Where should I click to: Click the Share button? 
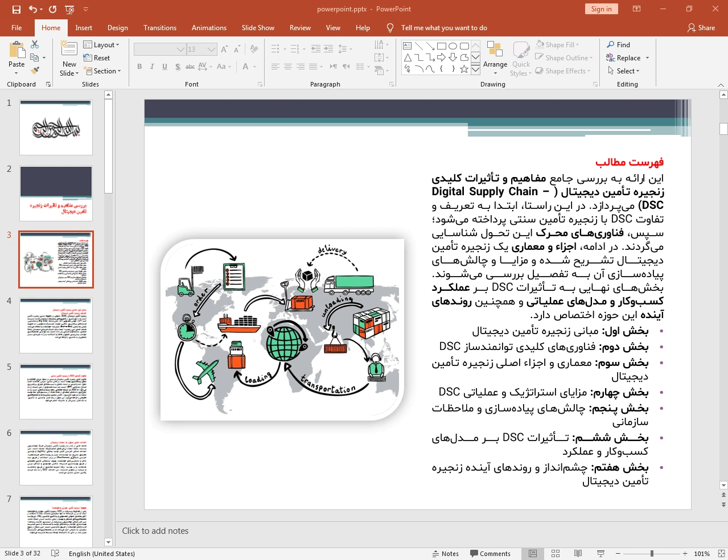(x=701, y=28)
